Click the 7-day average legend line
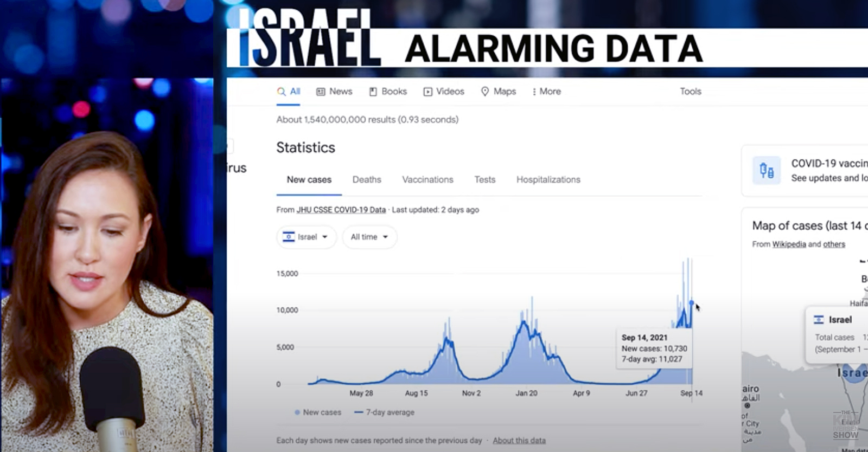Screen dimensions: 868x452 pos(359,412)
